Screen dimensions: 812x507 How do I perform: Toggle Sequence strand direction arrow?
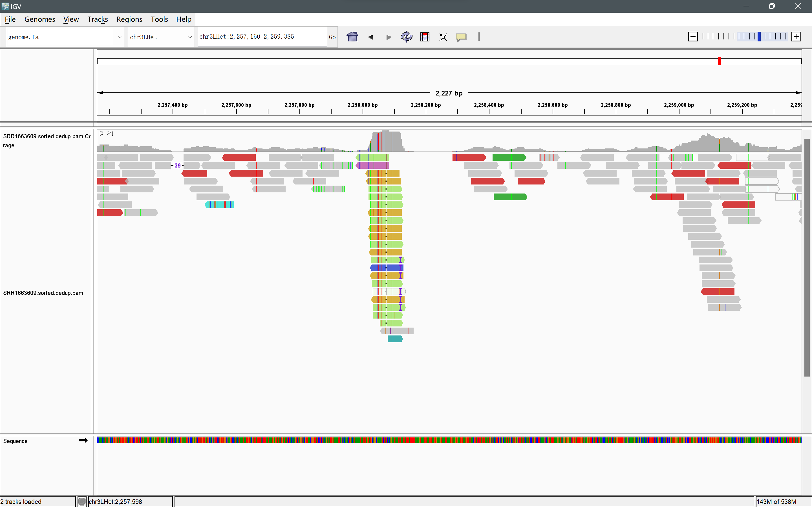83,441
